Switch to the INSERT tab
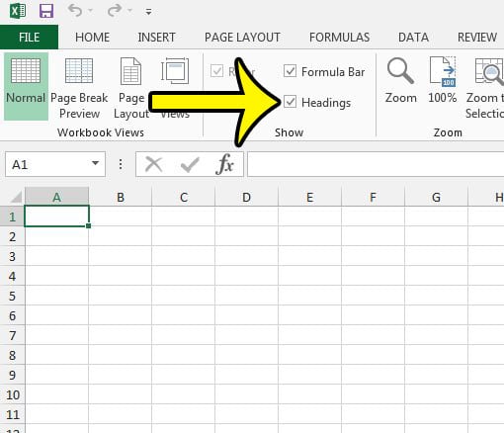This screenshot has height=433, width=504. pyautogui.click(x=156, y=38)
